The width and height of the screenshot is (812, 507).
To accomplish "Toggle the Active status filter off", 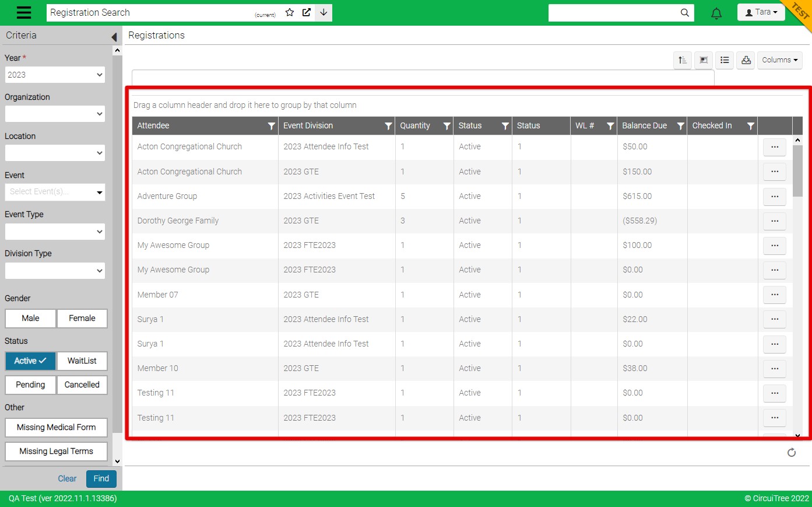I will pyautogui.click(x=30, y=361).
